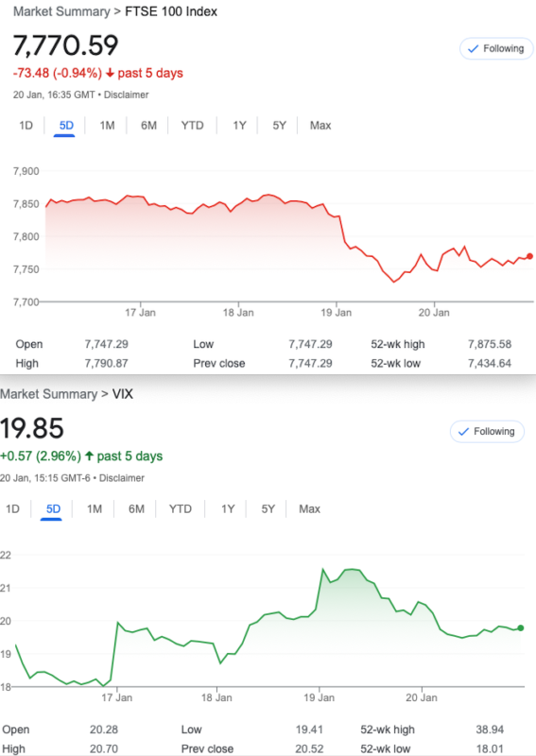
Task: Click 18 Jan label on FTSE chart axis
Action: tap(238, 313)
